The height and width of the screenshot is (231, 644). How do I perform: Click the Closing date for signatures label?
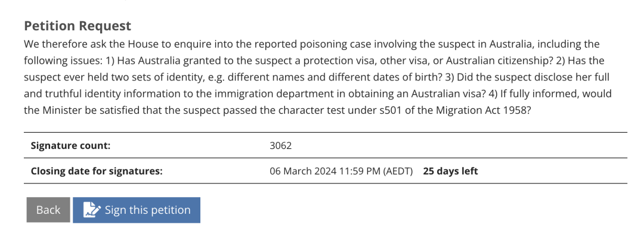coord(97,171)
